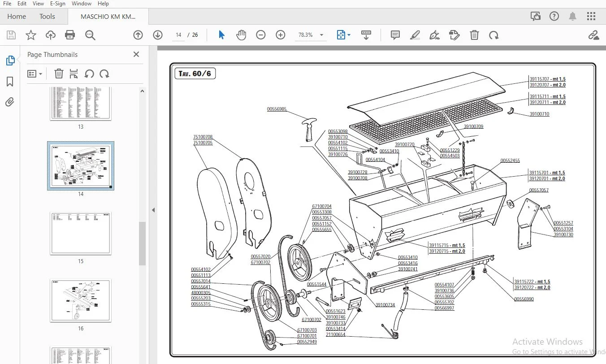Collapse the left navigation pane arrow
Screen dimensions: 606x364
[x=153, y=210]
